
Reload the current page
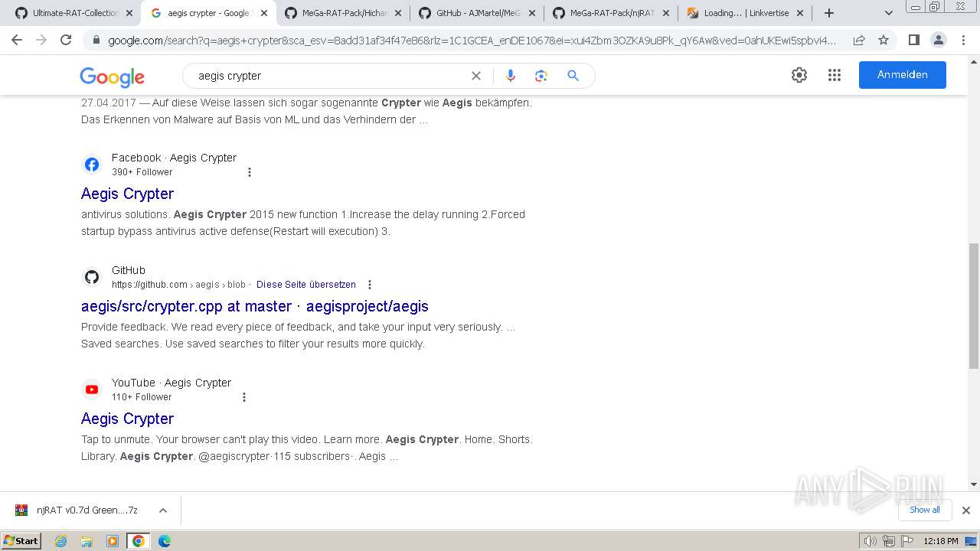click(x=66, y=40)
